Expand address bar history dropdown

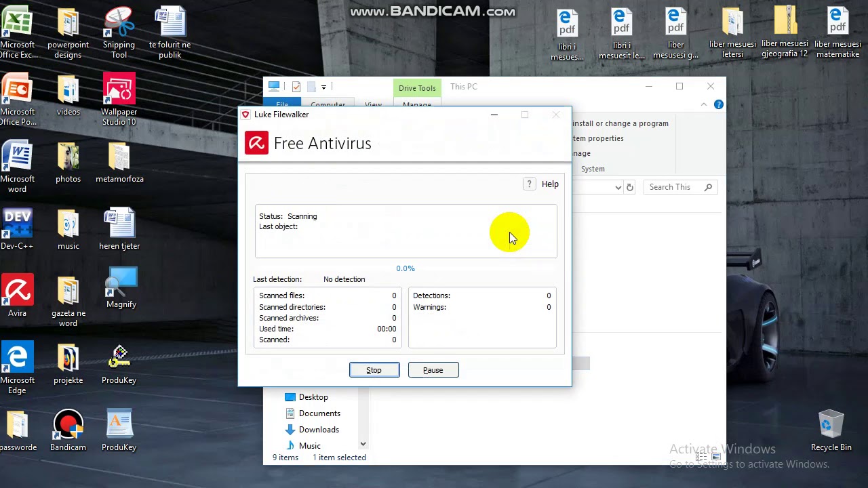click(x=618, y=187)
